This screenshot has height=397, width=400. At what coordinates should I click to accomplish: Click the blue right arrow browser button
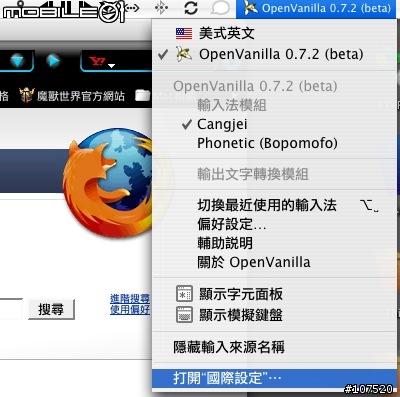tap(53, 61)
